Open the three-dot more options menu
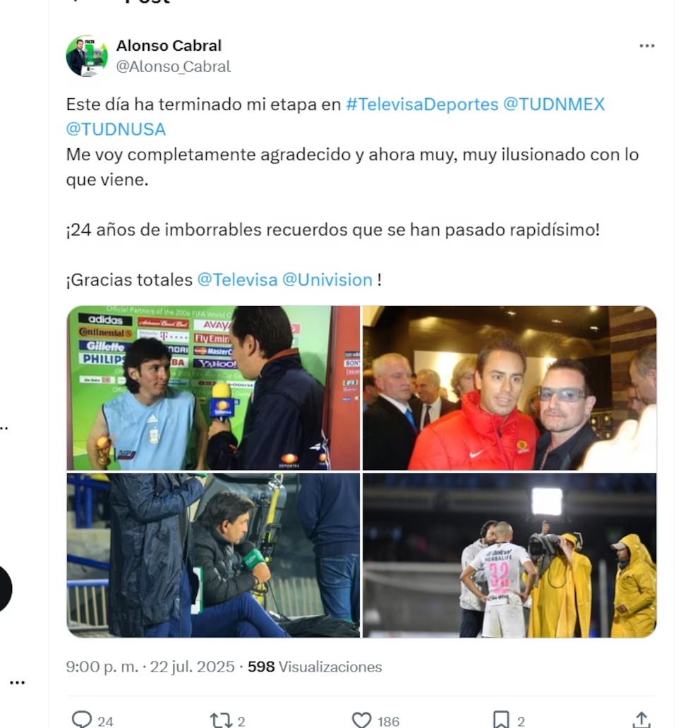Image resolution: width=700 pixels, height=728 pixels. 646,45
